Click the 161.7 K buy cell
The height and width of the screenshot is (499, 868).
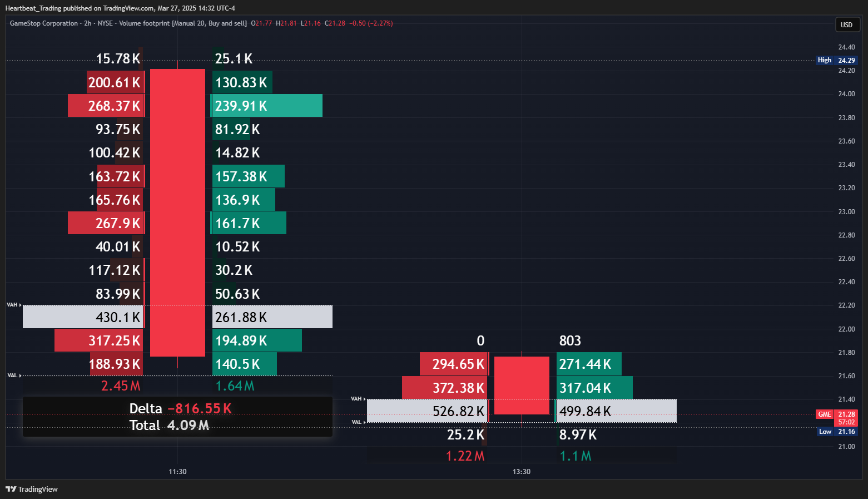249,223
